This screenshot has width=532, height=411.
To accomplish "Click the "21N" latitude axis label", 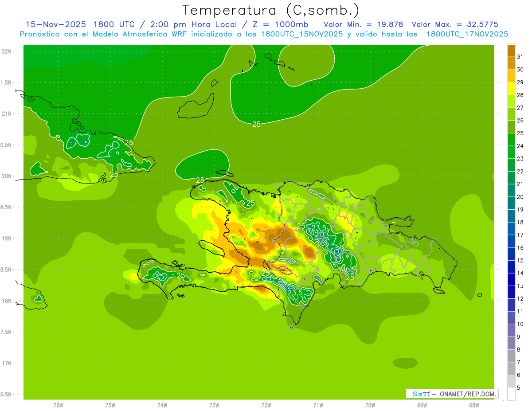I will 8,114.
